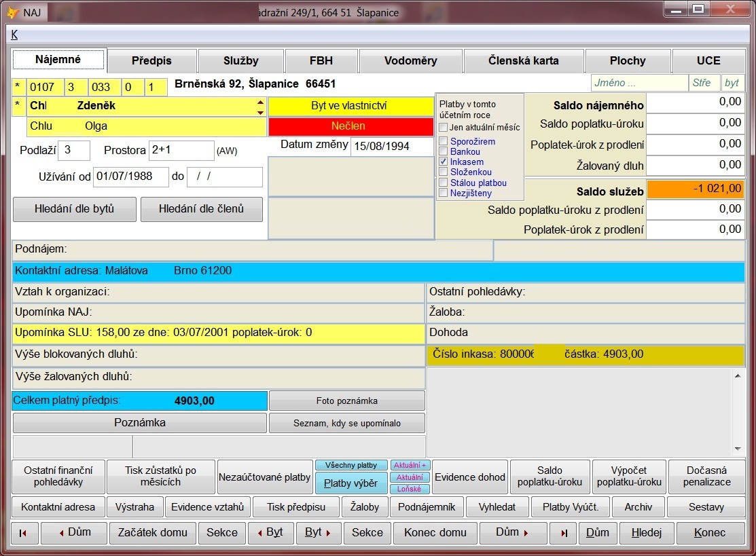Click the Užívání od date field
756x556 pixels.
130,177
